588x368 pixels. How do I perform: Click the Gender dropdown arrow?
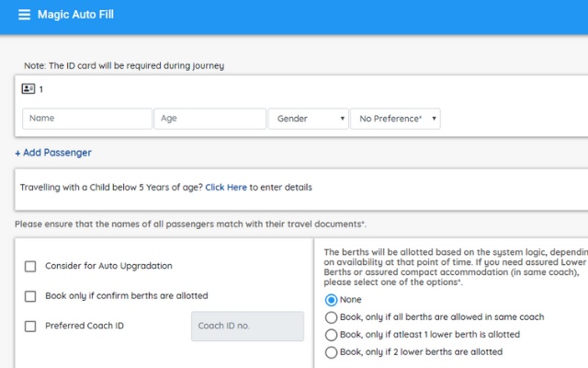[x=343, y=119]
